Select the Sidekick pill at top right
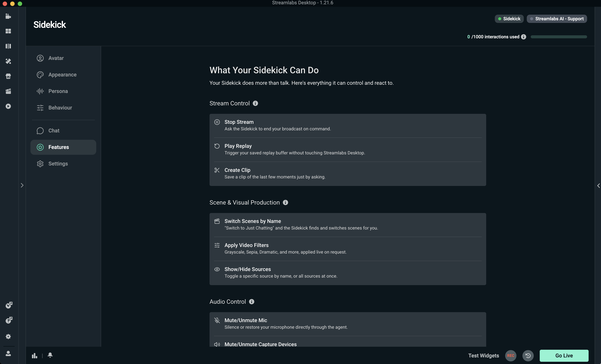 [509, 19]
